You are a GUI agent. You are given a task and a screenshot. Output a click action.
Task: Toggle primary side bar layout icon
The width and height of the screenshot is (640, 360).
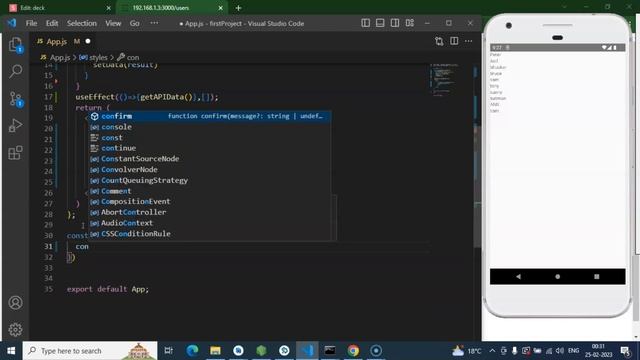coord(365,23)
